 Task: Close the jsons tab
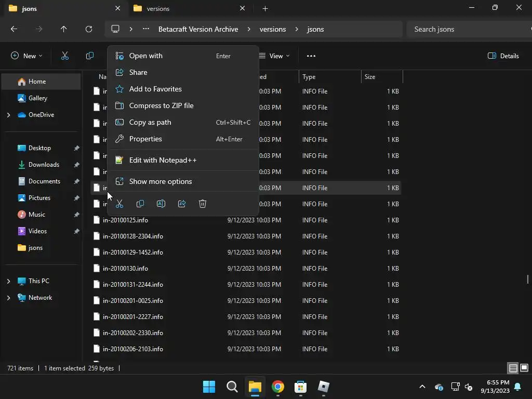(x=118, y=8)
